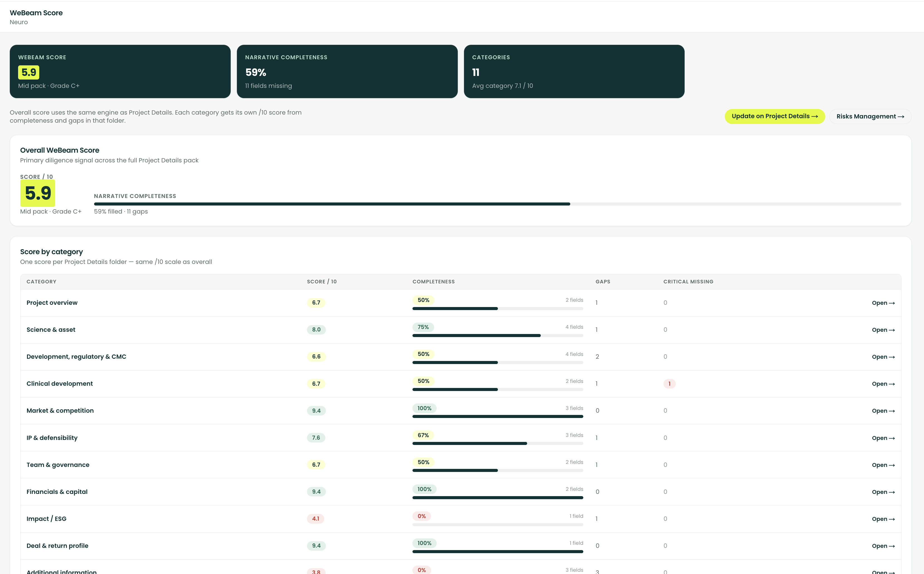Click Project overview completeness bar
Image resolution: width=924 pixels, height=574 pixels.
point(498,309)
